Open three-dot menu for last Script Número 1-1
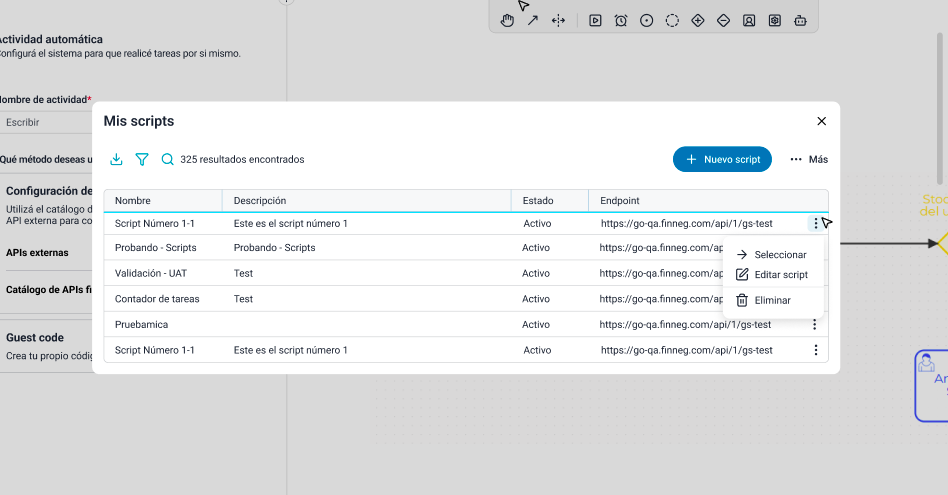The height and width of the screenshot is (495, 948). coord(815,350)
